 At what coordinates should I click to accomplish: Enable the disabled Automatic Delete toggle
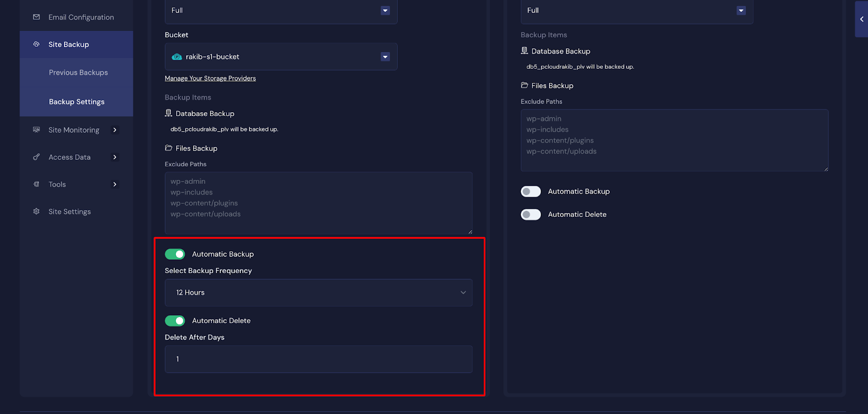(531, 215)
